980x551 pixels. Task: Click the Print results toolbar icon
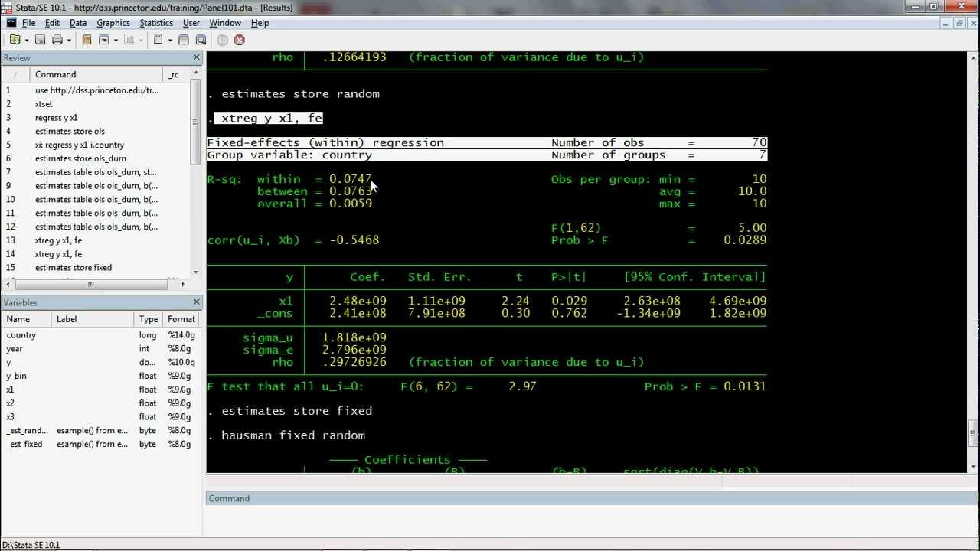57,40
